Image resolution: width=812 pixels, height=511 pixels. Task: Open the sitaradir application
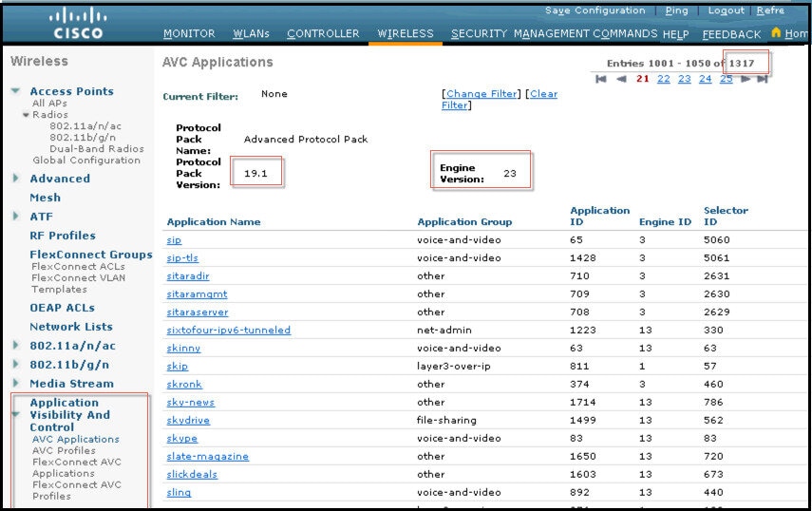tap(188, 276)
